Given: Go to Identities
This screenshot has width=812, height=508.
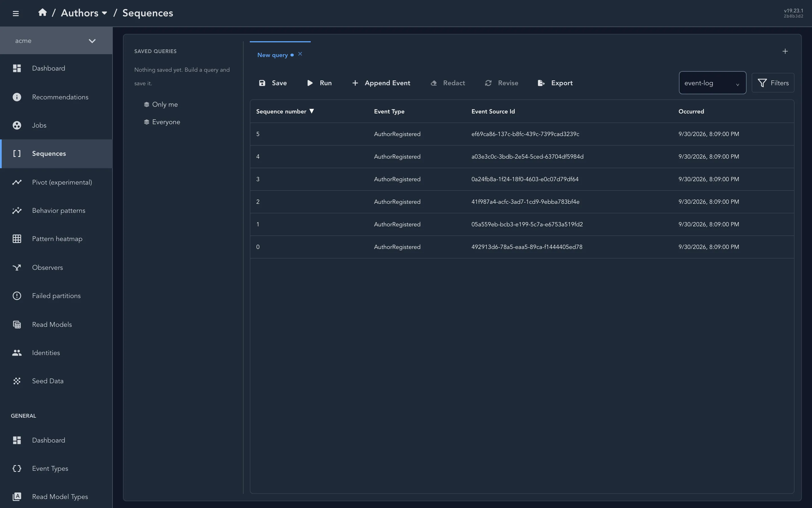Looking at the screenshot, I should (x=56, y=353).
